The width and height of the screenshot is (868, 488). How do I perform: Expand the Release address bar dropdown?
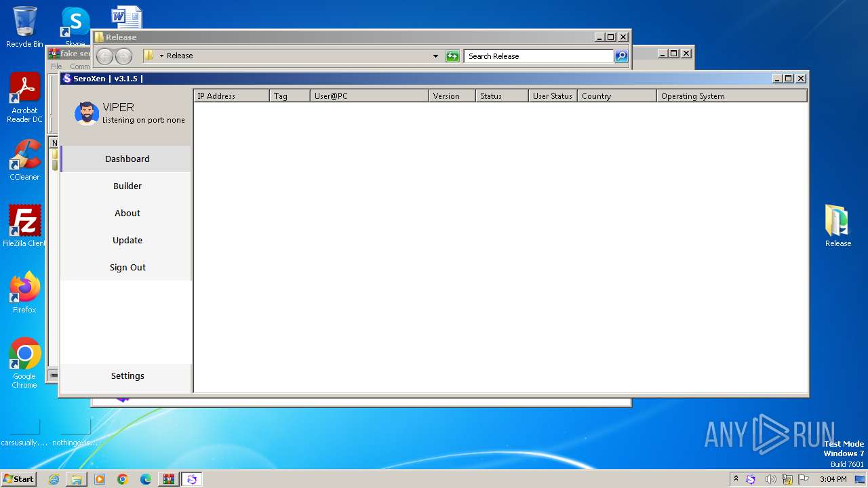click(435, 56)
